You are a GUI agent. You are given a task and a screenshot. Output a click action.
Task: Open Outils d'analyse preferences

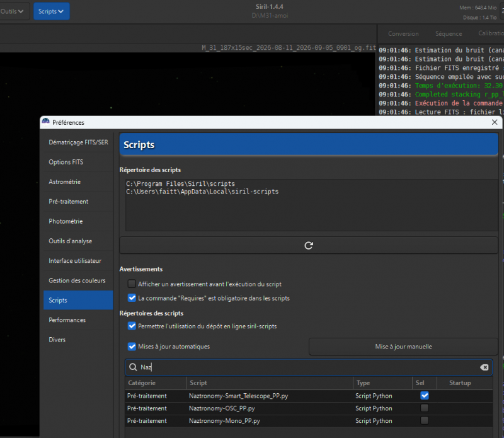pyautogui.click(x=78, y=241)
